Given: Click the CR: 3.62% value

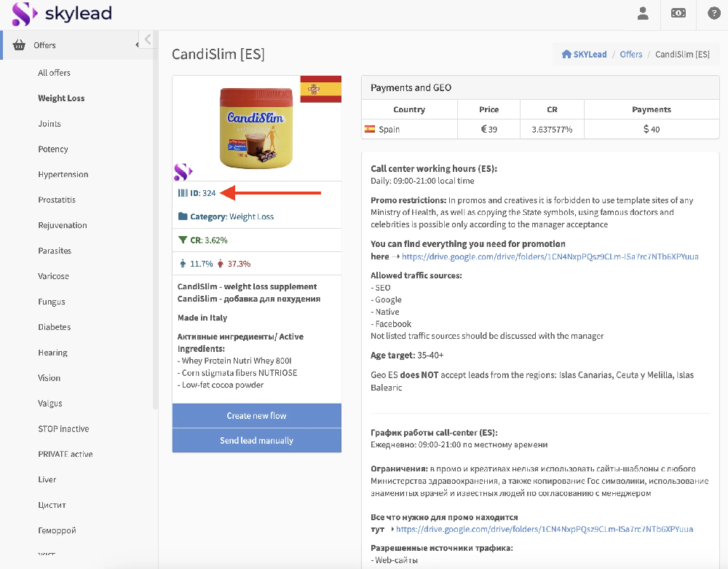Looking at the screenshot, I should (209, 240).
